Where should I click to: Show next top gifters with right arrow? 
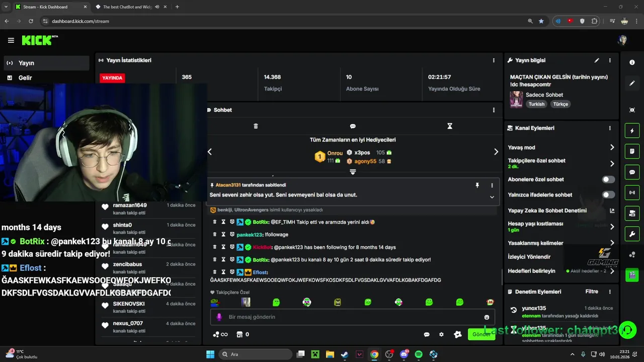tap(496, 152)
